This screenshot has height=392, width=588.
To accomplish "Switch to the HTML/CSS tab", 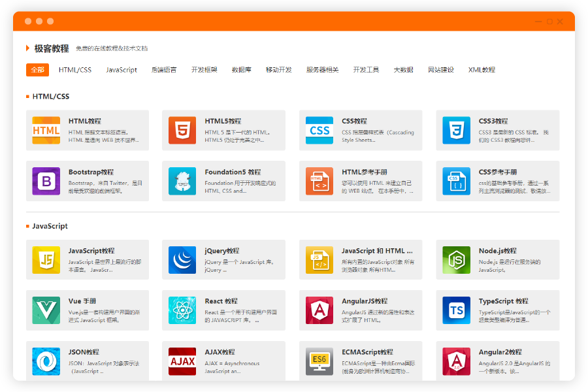I will coord(75,70).
